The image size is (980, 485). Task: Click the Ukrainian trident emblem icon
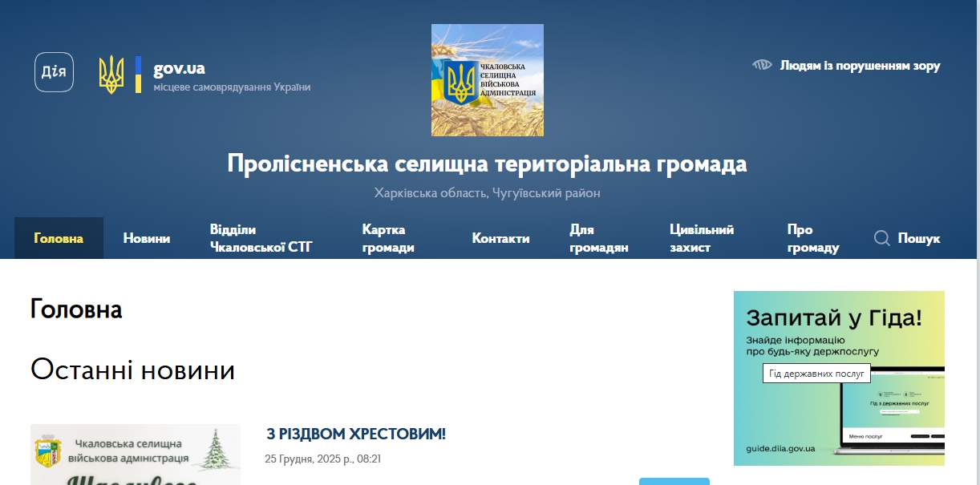pyautogui.click(x=111, y=75)
